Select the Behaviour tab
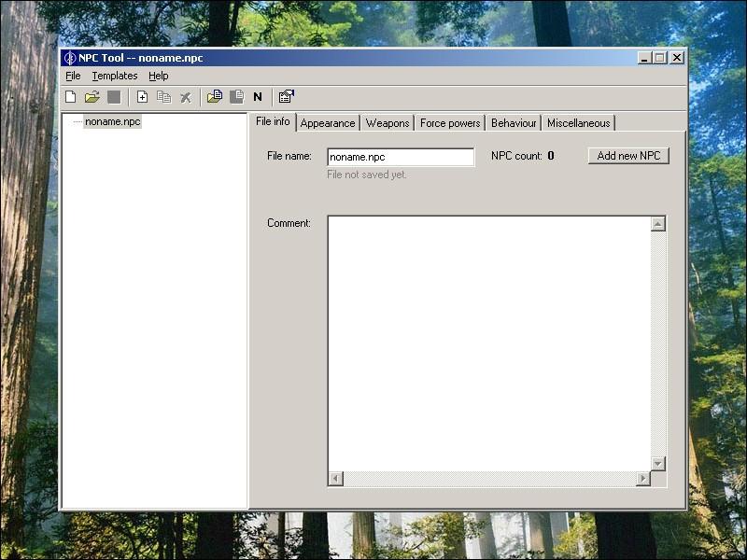This screenshot has width=747, height=560. click(514, 123)
